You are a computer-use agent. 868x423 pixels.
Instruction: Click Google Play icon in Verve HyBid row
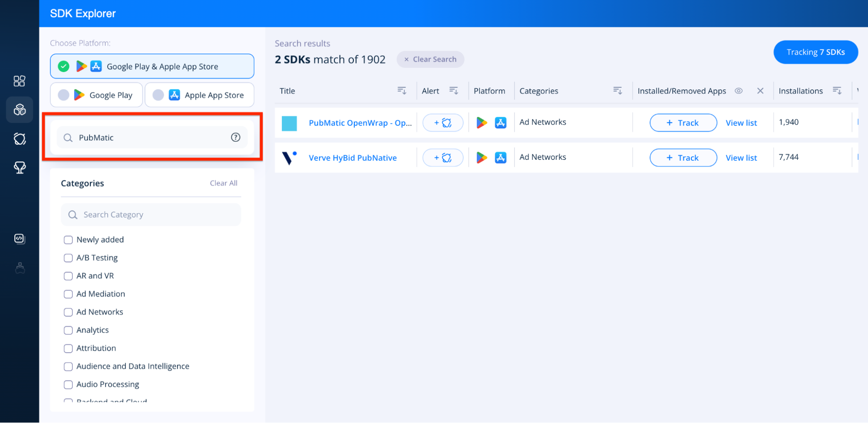[x=482, y=158]
